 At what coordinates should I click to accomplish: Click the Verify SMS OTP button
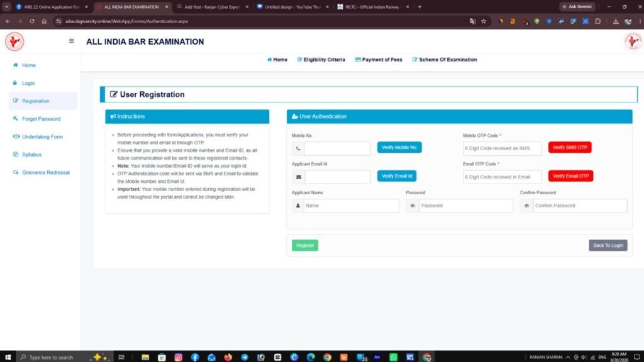[x=570, y=147]
